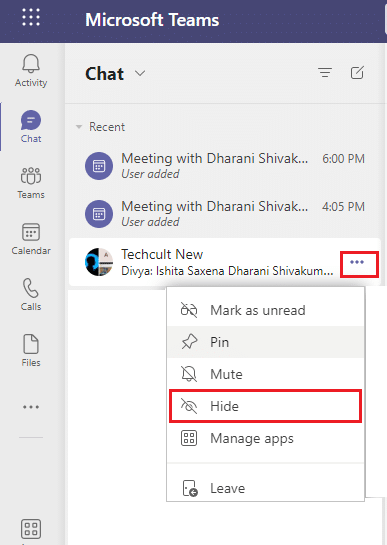This screenshot has width=387, height=545.
Task: Open the app launcher grid icon
Action: pos(31,17)
